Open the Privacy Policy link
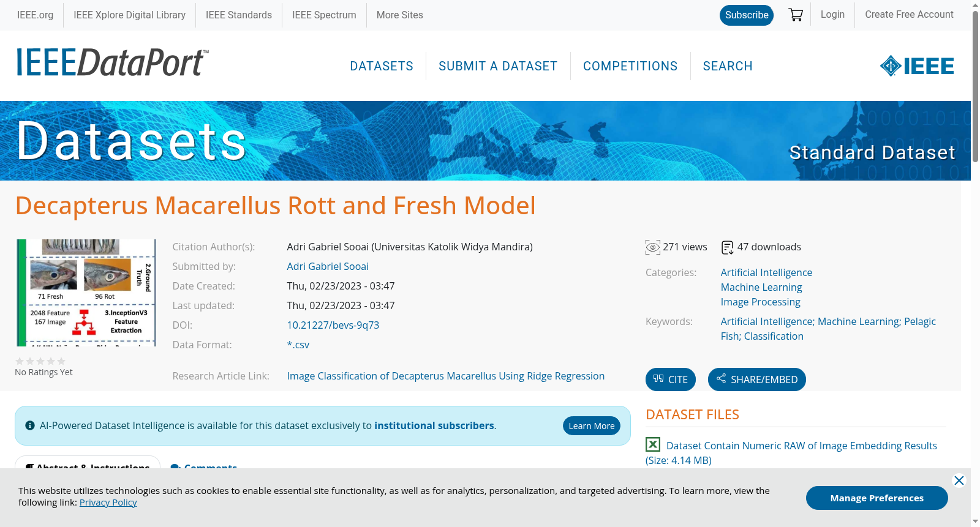Viewport: 980px width, 527px height. click(x=108, y=503)
